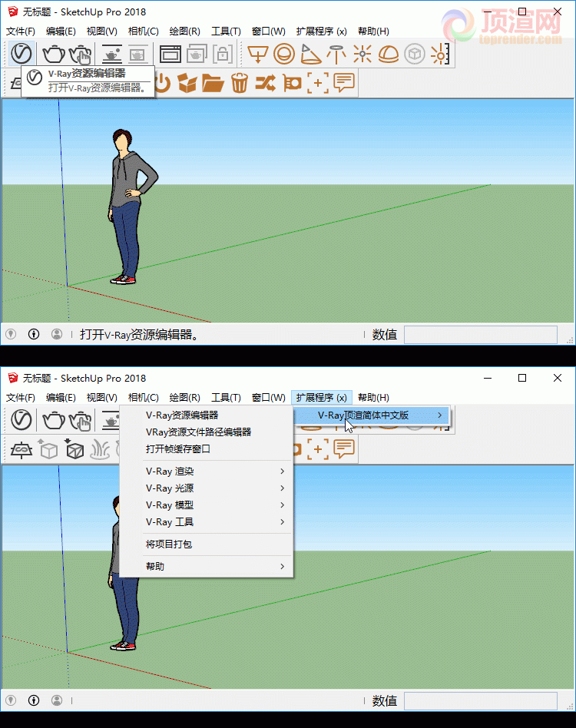Open 编辑(E) menu in upper window

pos(61,31)
